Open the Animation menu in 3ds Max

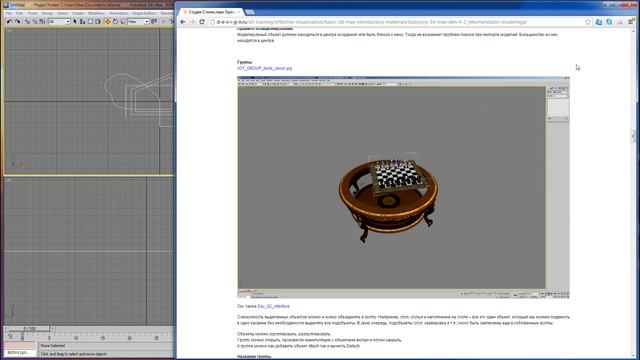tap(119, 13)
